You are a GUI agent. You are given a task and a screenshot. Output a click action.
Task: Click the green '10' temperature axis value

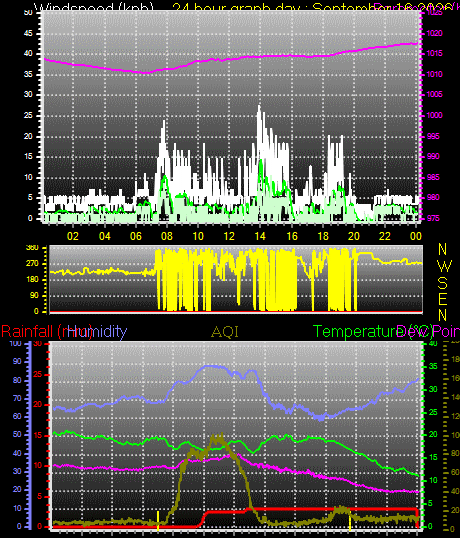click(433, 480)
